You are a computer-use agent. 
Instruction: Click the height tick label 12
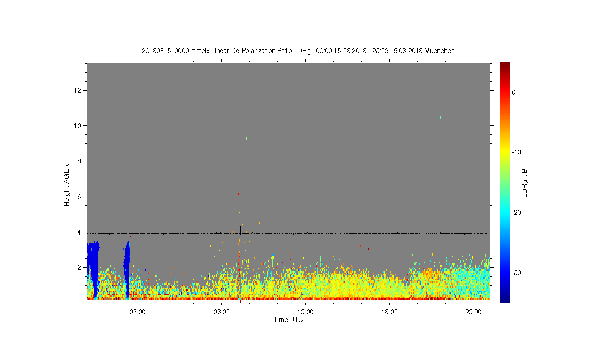click(x=78, y=90)
